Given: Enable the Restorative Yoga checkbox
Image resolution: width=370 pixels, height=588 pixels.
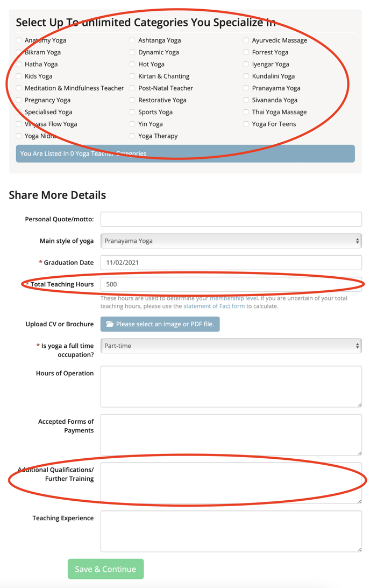Looking at the screenshot, I should pyautogui.click(x=132, y=100).
